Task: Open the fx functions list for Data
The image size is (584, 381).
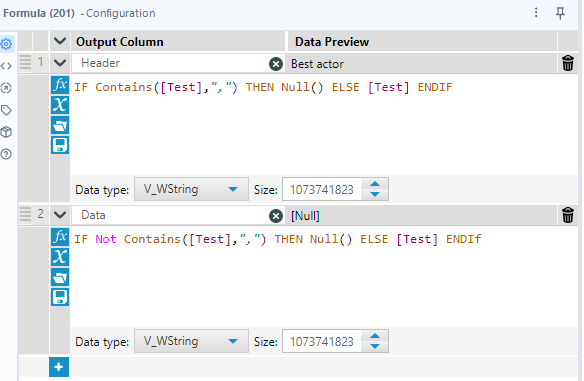Action: [60, 236]
